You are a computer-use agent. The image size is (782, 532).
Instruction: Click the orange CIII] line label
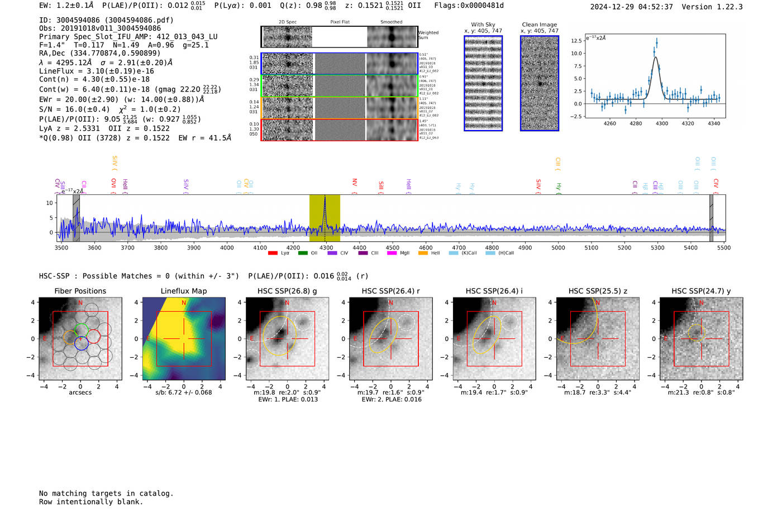coord(557,164)
